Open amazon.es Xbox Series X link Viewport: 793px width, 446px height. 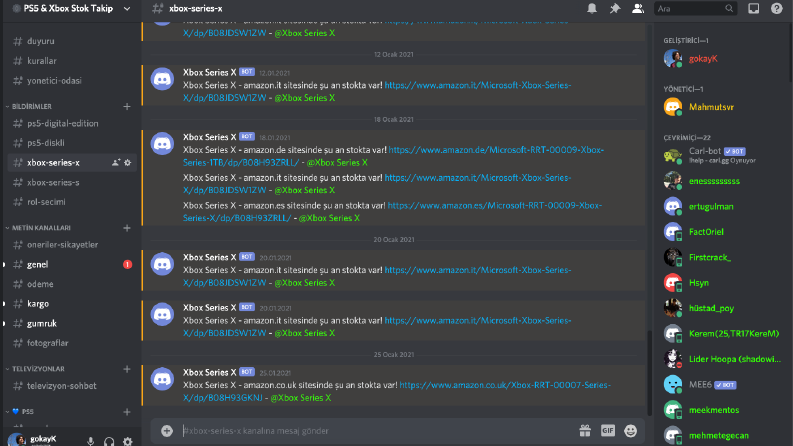[392, 212]
